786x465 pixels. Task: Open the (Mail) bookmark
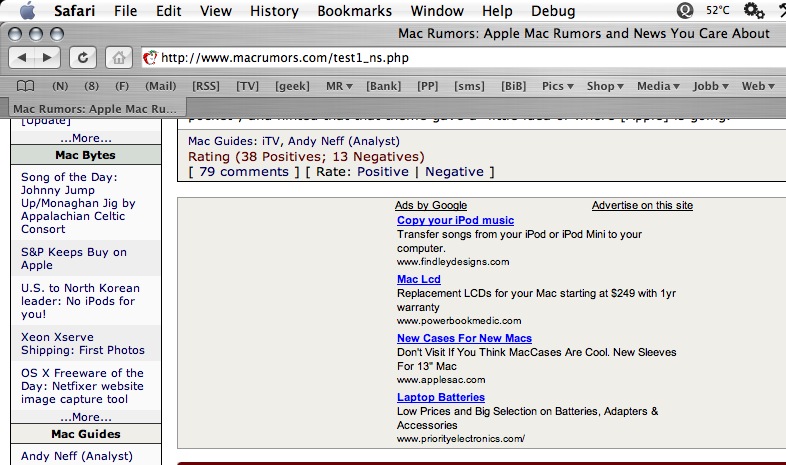tap(160, 86)
